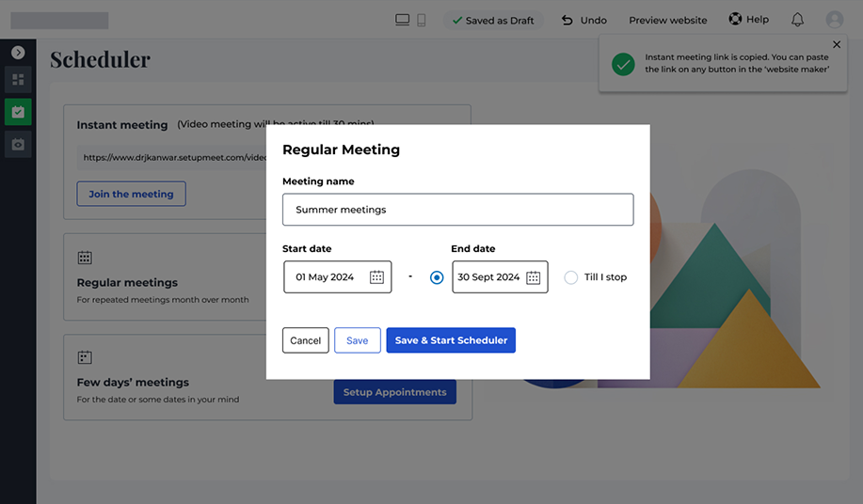The image size is (863, 504).
Task: Select the End date radio button
Action: 437,277
